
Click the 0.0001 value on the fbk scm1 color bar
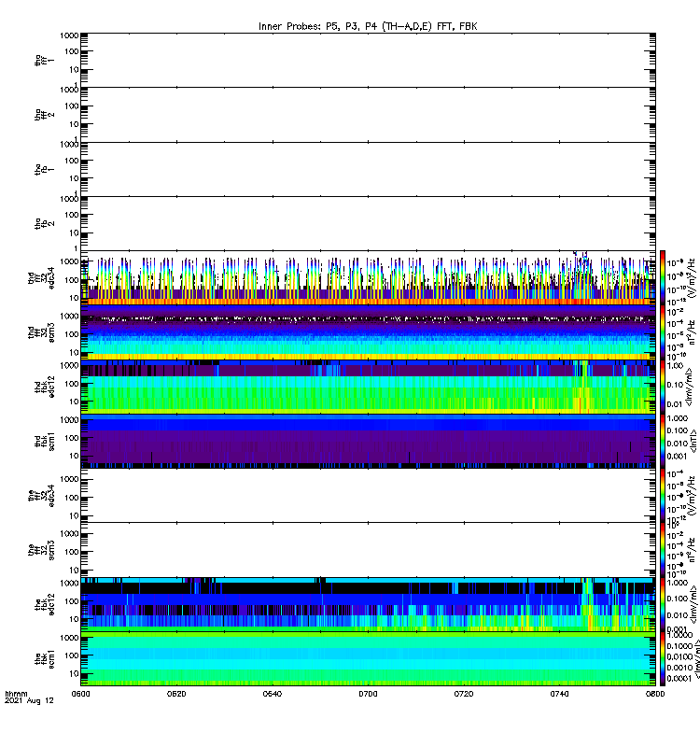pyautogui.click(x=679, y=679)
